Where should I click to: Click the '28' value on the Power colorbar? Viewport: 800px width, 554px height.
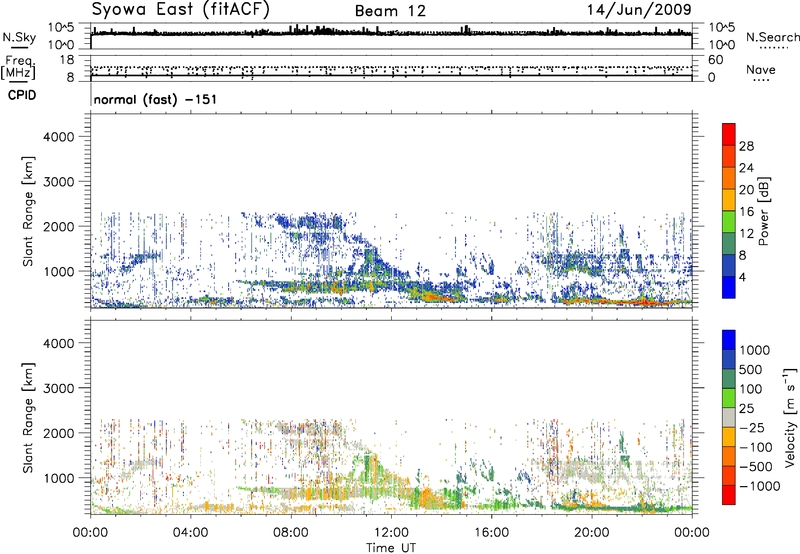click(x=746, y=146)
